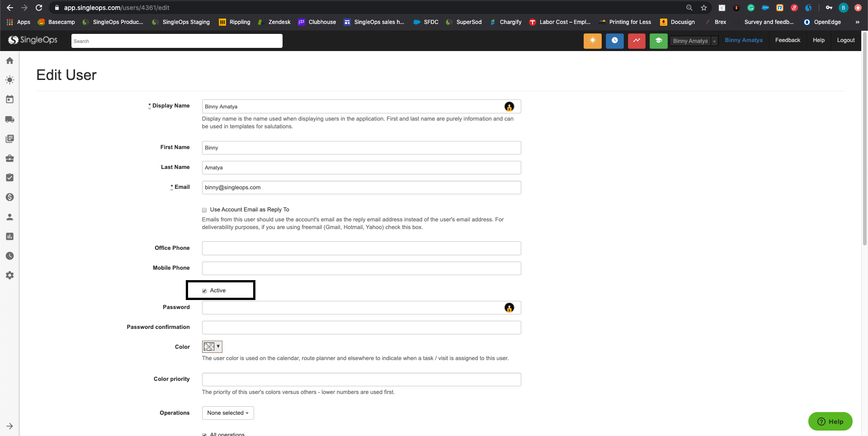Toggle Use Account Email as Reply To checkbox
868x436 pixels.
(204, 210)
